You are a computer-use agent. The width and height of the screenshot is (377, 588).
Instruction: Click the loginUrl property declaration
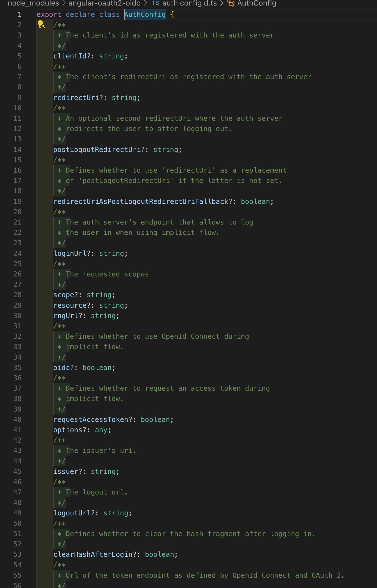click(70, 253)
